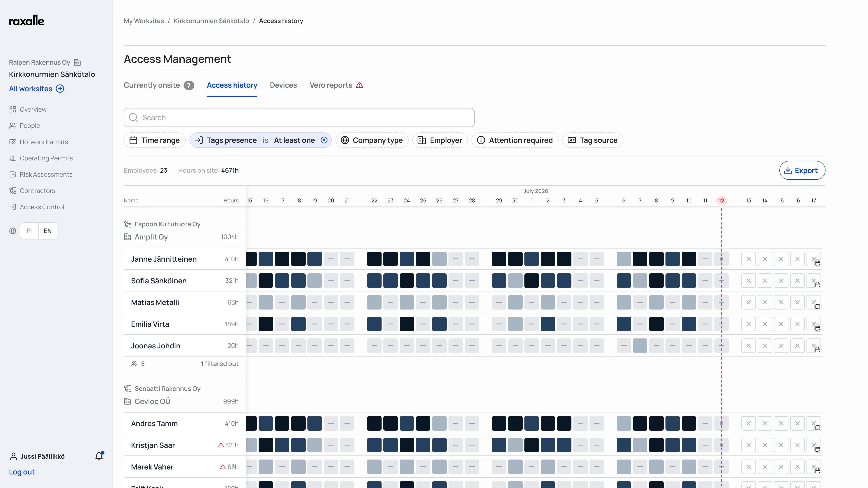Switch language to FI
This screenshot has height=488, width=868.
click(x=29, y=231)
